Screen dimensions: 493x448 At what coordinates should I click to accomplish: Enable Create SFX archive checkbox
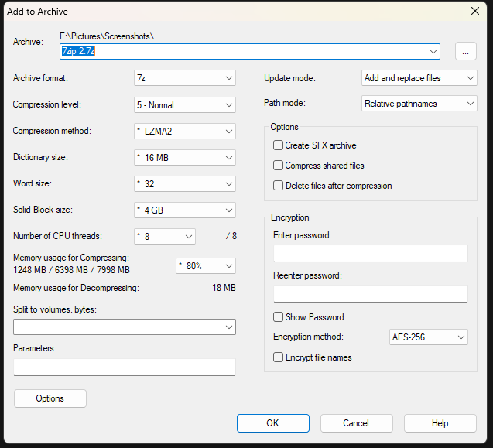point(279,145)
